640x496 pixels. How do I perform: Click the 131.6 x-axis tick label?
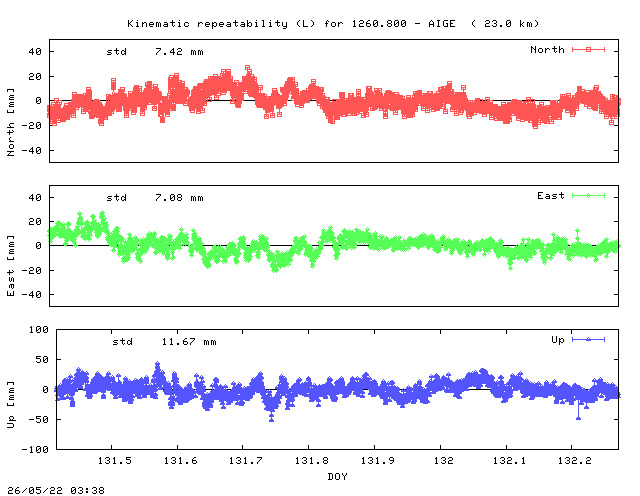coord(180,461)
